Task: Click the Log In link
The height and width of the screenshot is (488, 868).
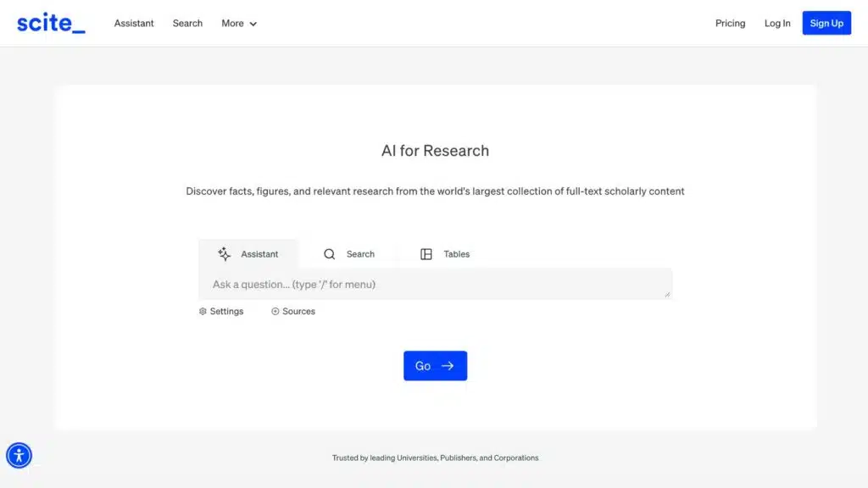Action: pyautogui.click(x=777, y=24)
